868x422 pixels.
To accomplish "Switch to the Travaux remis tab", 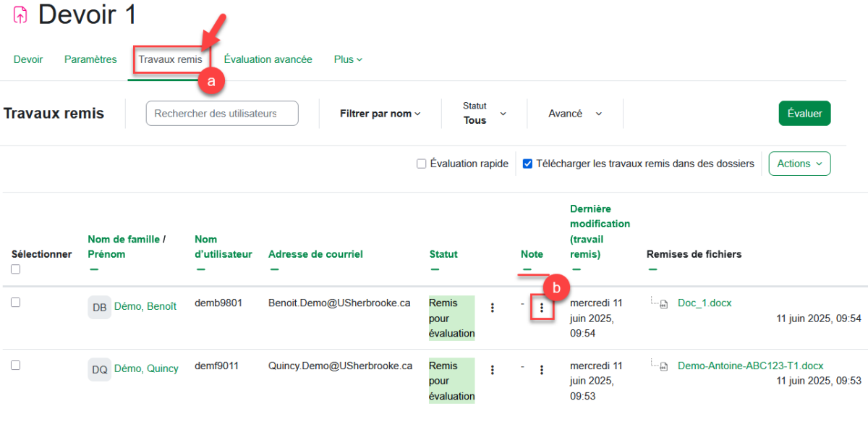I will pos(170,59).
